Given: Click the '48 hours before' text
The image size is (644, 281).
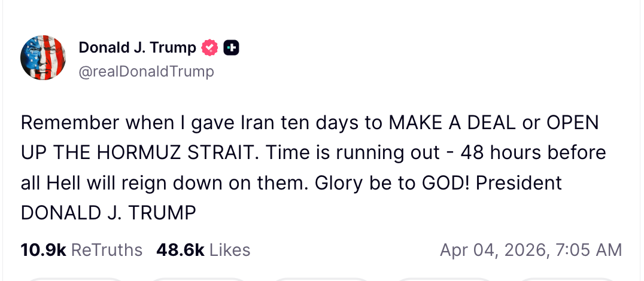Looking at the screenshot, I should click(x=533, y=152).
